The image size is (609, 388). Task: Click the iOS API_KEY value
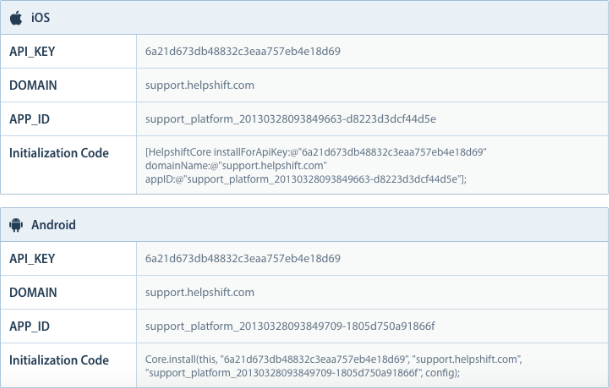point(243,51)
